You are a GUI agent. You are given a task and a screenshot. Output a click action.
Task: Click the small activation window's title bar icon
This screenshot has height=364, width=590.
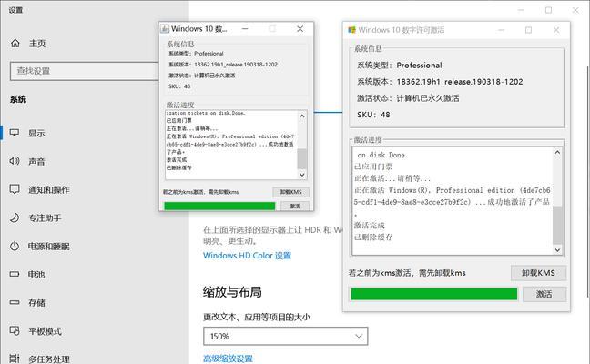click(x=165, y=29)
